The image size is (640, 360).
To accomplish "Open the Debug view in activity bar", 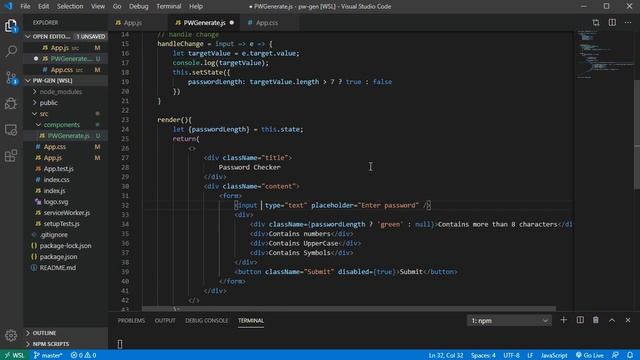I will (x=11, y=104).
